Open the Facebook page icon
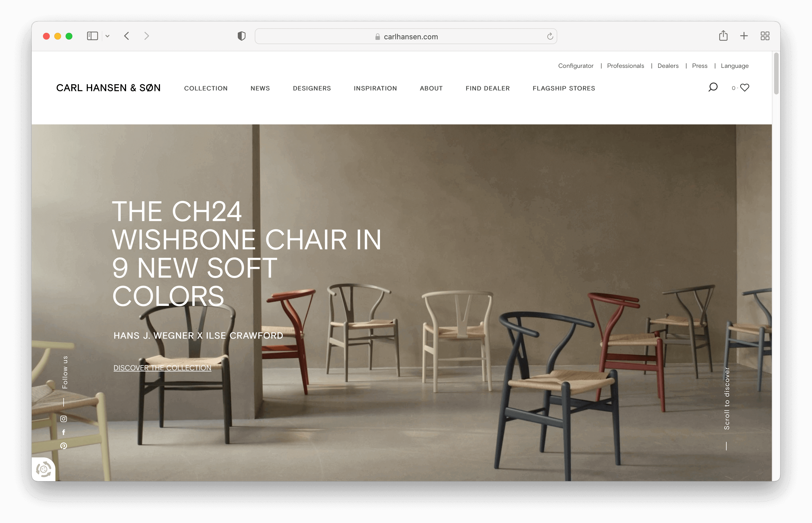 coord(64,432)
